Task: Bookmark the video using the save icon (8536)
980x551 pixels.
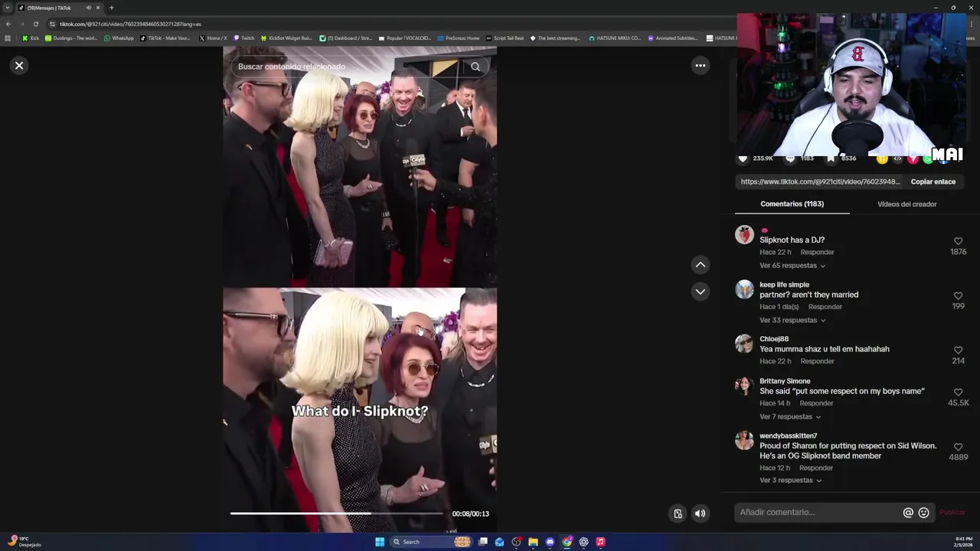Action: click(x=831, y=158)
